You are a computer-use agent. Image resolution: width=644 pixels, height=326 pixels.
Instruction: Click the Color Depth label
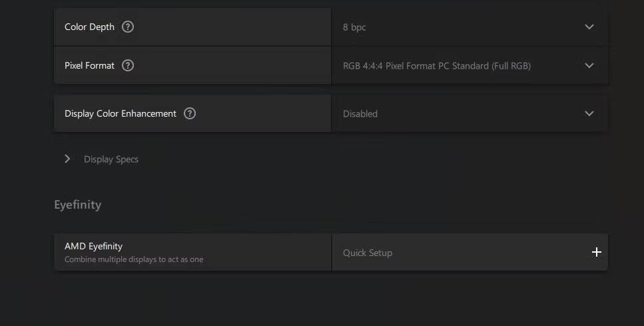click(x=89, y=27)
